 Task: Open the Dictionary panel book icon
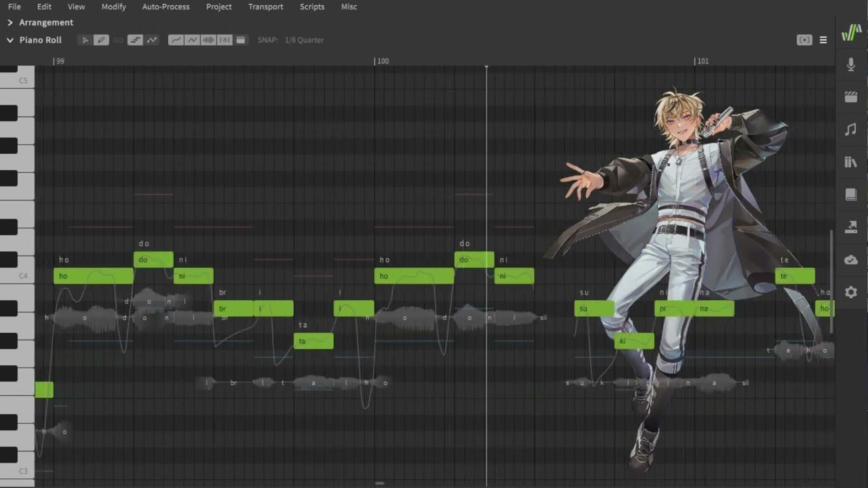tap(851, 195)
